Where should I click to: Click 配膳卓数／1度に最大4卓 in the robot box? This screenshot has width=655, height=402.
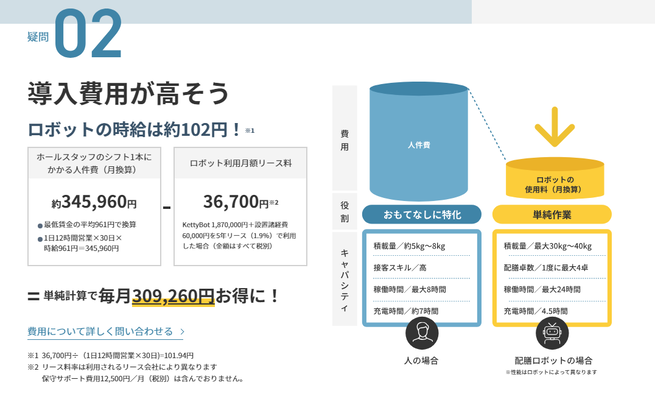[x=546, y=268]
